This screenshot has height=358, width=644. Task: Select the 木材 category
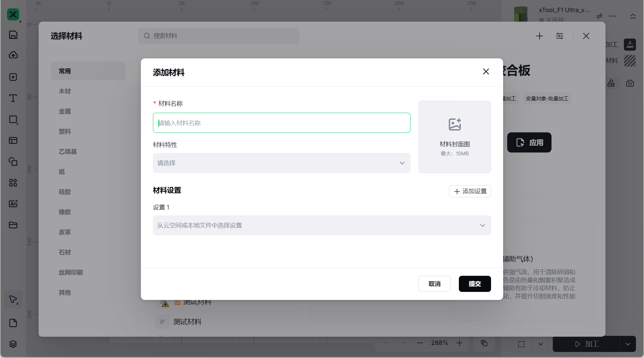click(x=65, y=91)
